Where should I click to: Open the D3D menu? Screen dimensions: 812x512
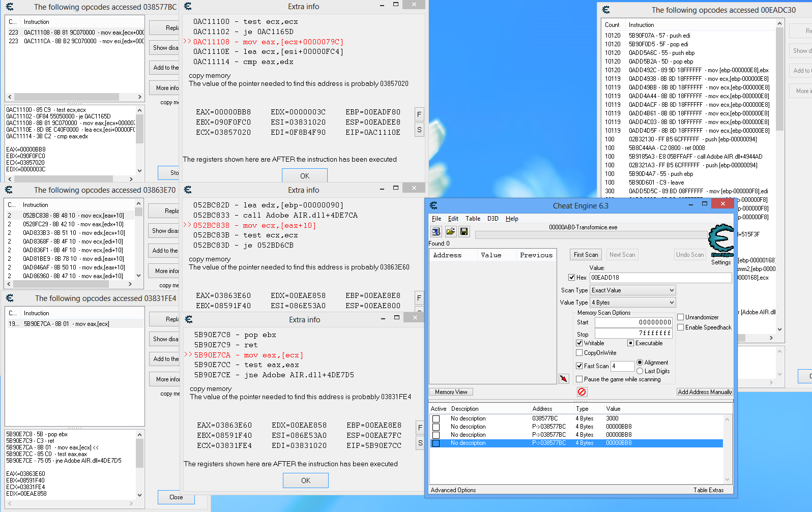[493, 219]
